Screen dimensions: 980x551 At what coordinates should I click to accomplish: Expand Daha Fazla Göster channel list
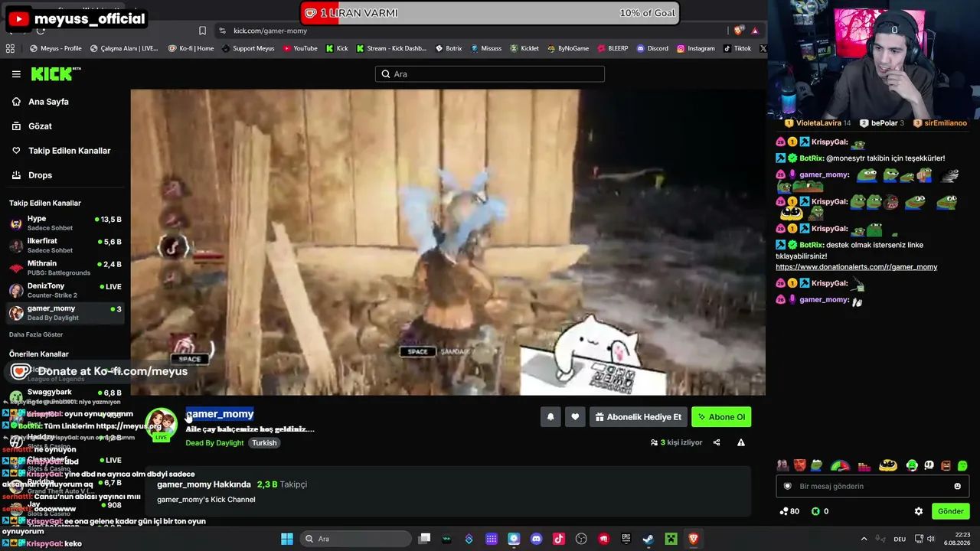point(36,334)
